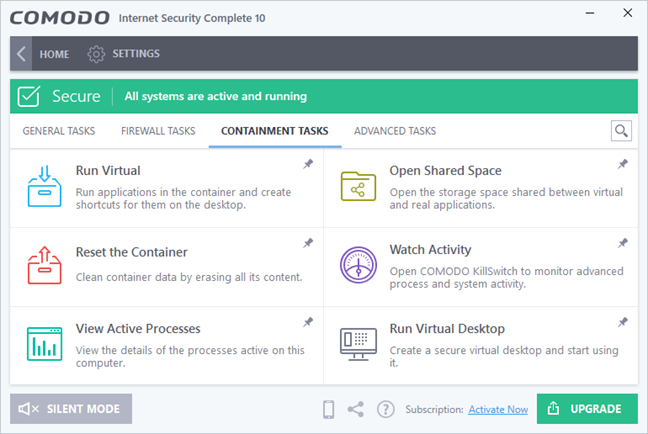
Task: Open the help question mark icon
Action: click(x=385, y=409)
